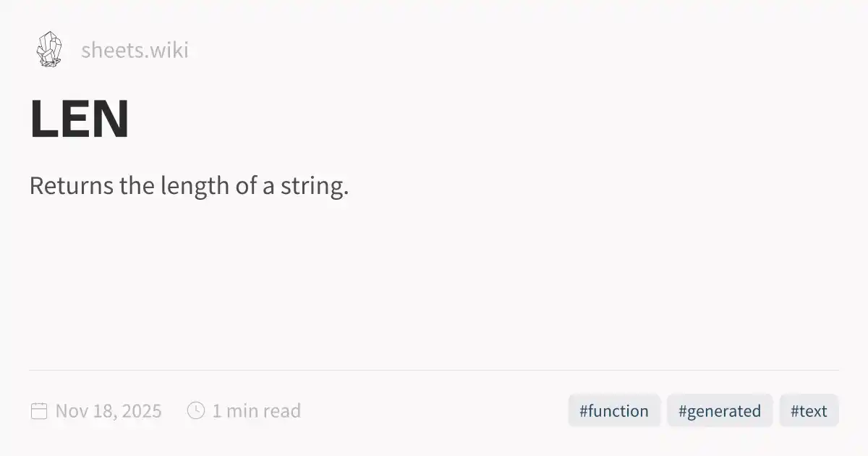Select the #function tag
Screen dimensions: 868x456
[614, 411]
